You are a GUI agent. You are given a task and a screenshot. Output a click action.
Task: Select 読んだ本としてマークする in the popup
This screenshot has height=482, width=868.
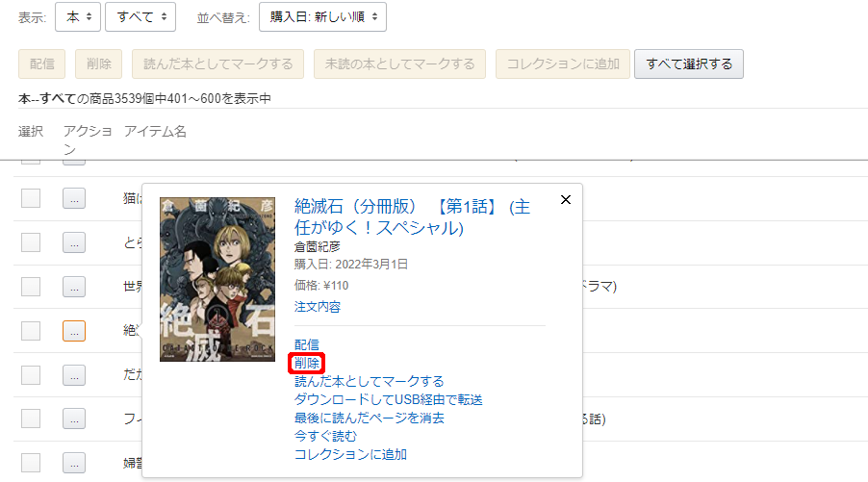pyautogui.click(x=370, y=381)
